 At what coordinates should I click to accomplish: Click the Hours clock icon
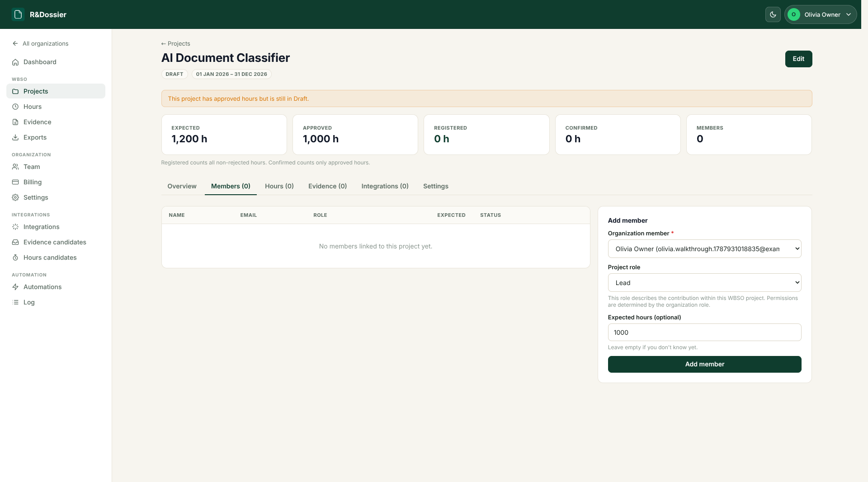point(15,107)
